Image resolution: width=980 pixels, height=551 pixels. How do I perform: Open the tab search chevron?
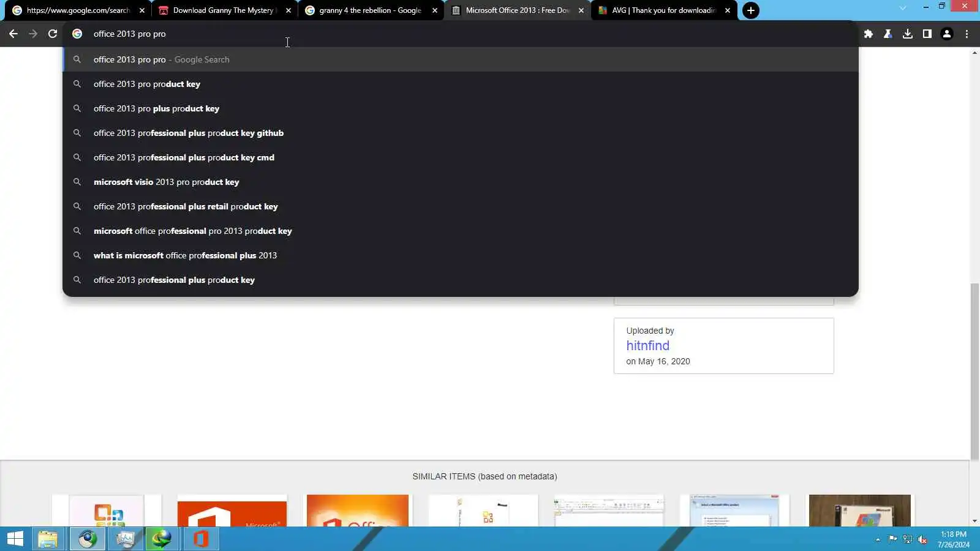coord(902,8)
